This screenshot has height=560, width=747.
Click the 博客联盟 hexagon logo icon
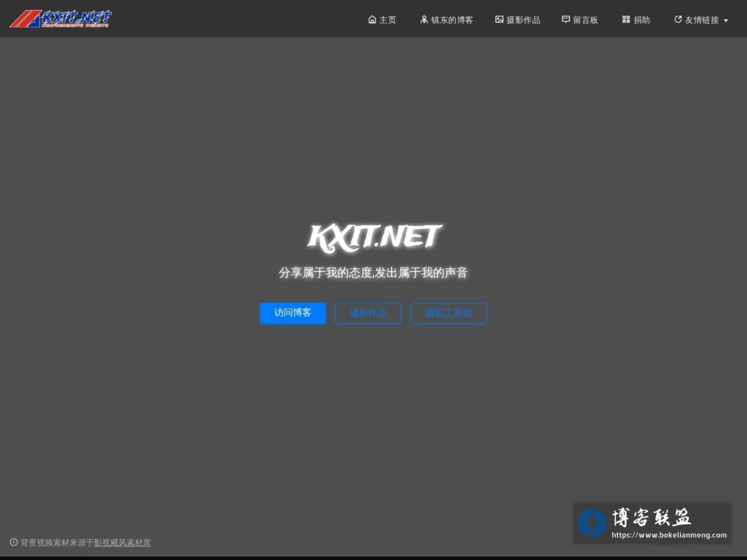pyautogui.click(x=592, y=523)
